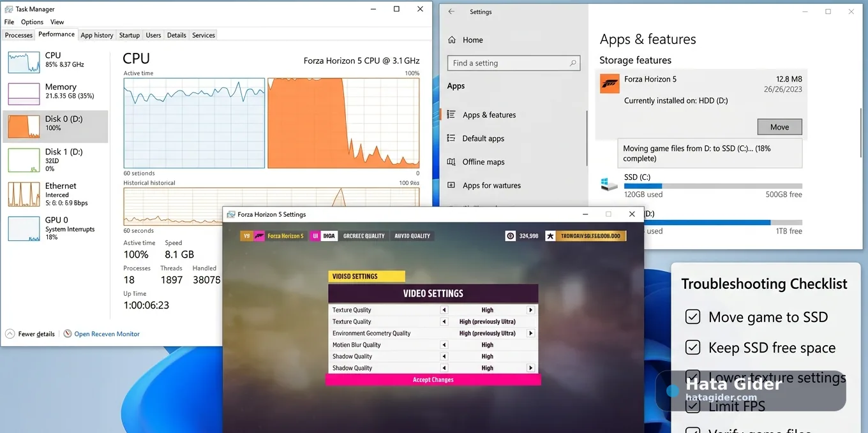Click the Forza Horizon 5 Settings window icon
The height and width of the screenshot is (433, 868).
coord(231,215)
